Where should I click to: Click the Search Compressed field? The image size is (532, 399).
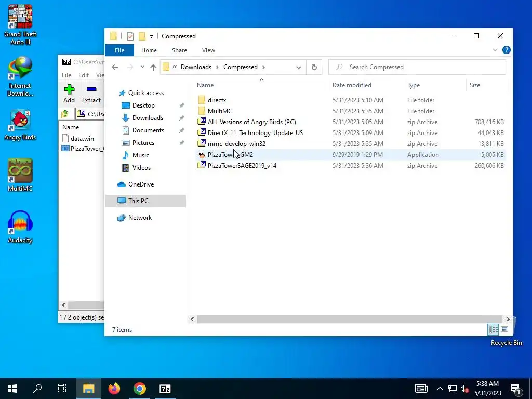pos(417,67)
